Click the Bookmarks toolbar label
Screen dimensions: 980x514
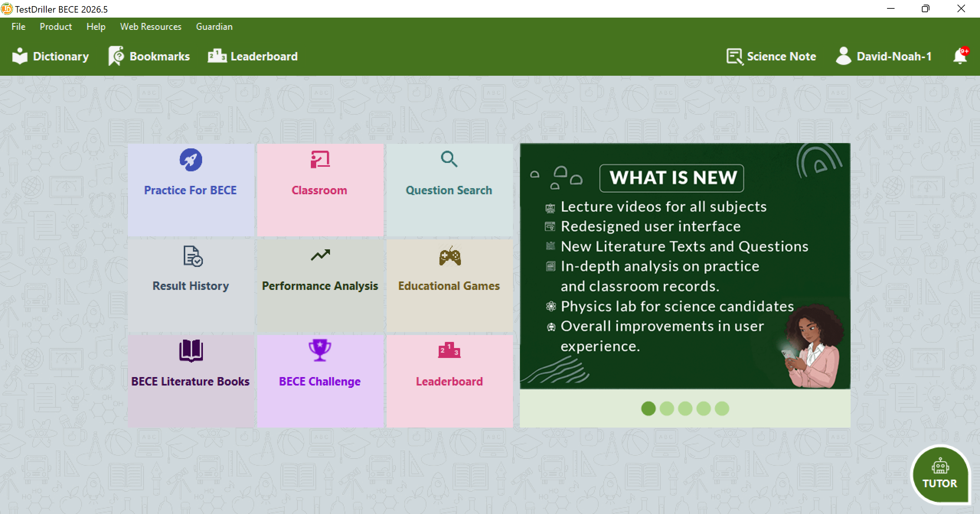click(x=160, y=57)
